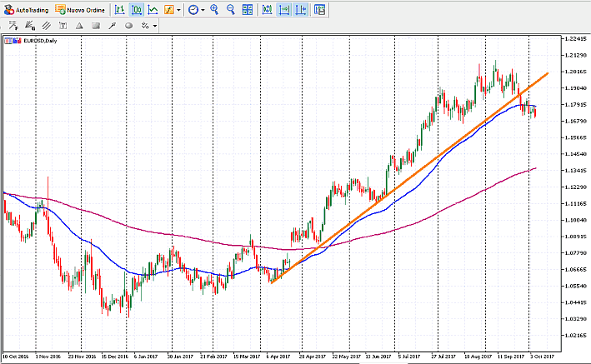This screenshot has width=591, height=364.
Task: Expand the indicators dropdown arrow
Action: click(178, 10)
